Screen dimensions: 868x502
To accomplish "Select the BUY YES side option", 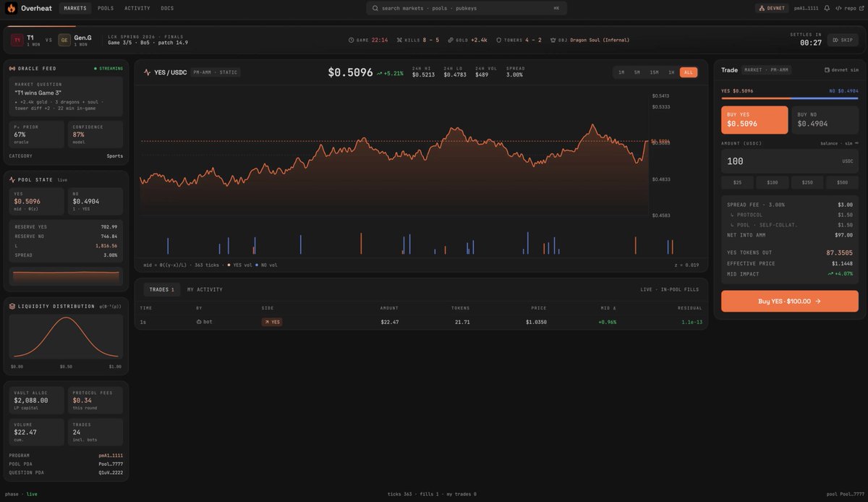I will coord(754,120).
